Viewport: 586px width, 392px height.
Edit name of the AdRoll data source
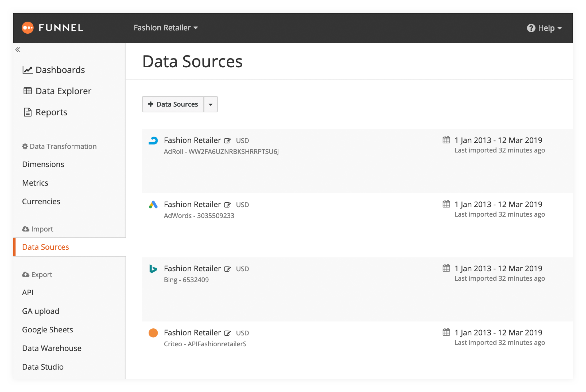click(227, 141)
